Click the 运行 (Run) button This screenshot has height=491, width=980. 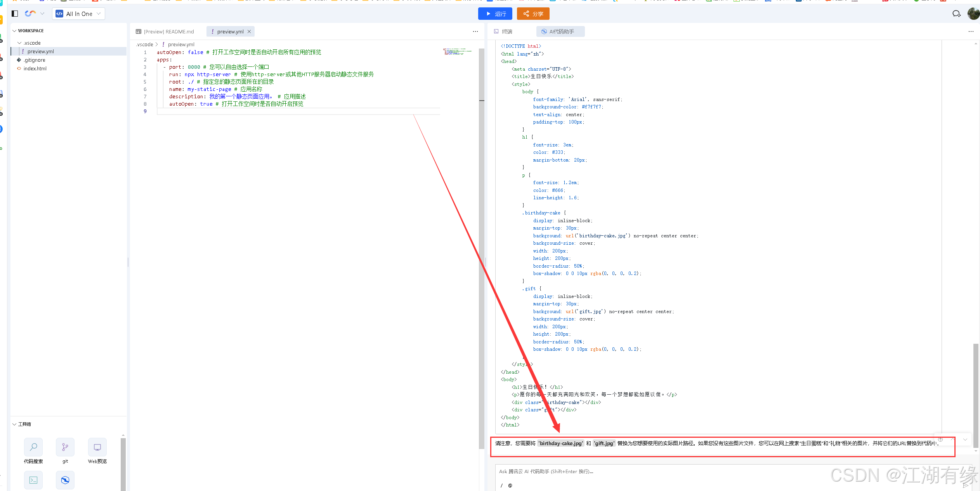[x=497, y=14]
